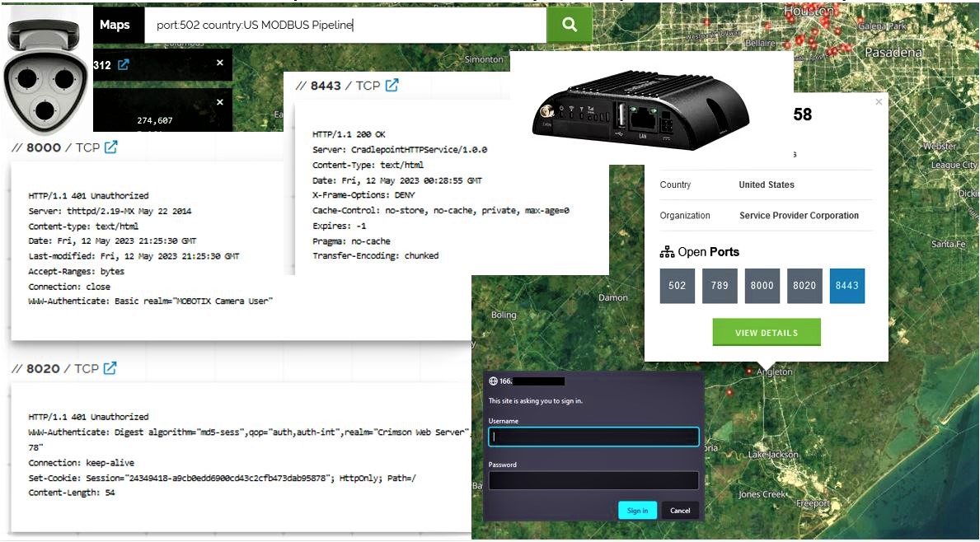Open external link beside port 8443 TCP
Image resolution: width=980 pixels, height=542 pixels.
click(x=392, y=86)
